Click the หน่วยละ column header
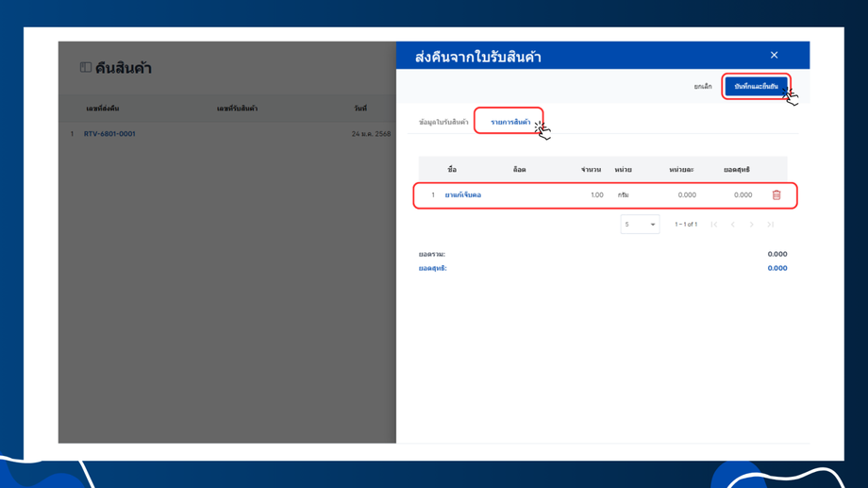The width and height of the screenshot is (868, 488). [x=681, y=170]
